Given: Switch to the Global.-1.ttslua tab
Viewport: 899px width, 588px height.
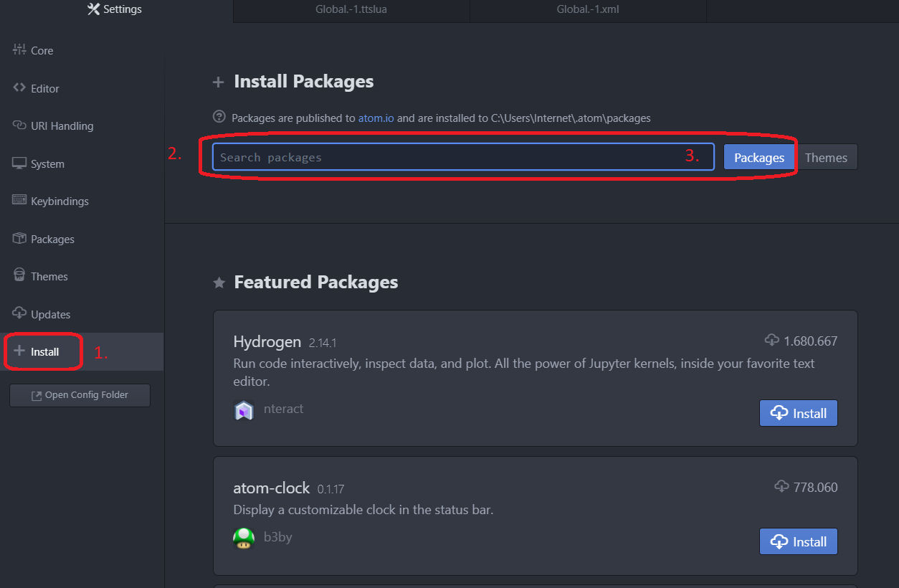Looking at the screenshot, I should tap(351, 10).
